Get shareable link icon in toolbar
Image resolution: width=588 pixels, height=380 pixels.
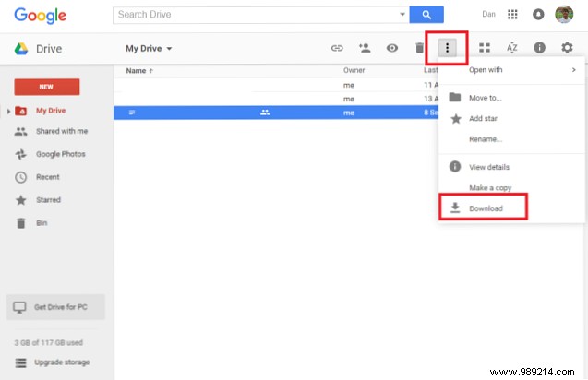[x=337, y=48]
